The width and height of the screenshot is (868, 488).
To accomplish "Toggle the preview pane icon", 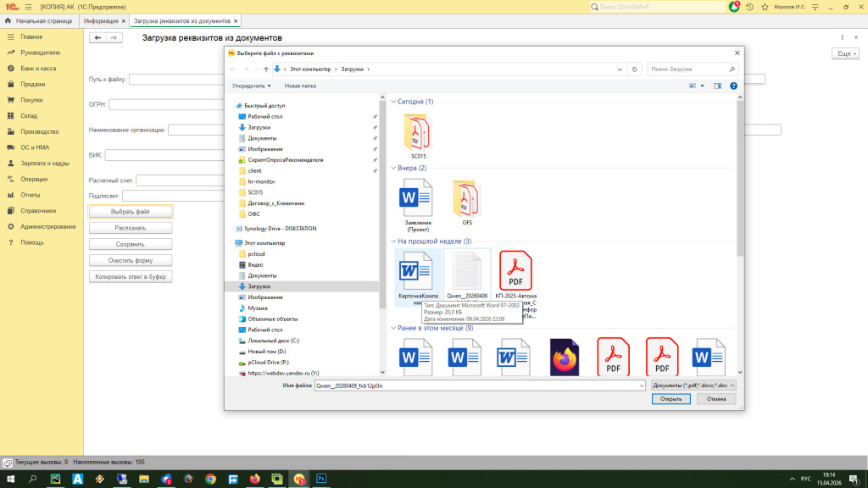I will (717, 86).
